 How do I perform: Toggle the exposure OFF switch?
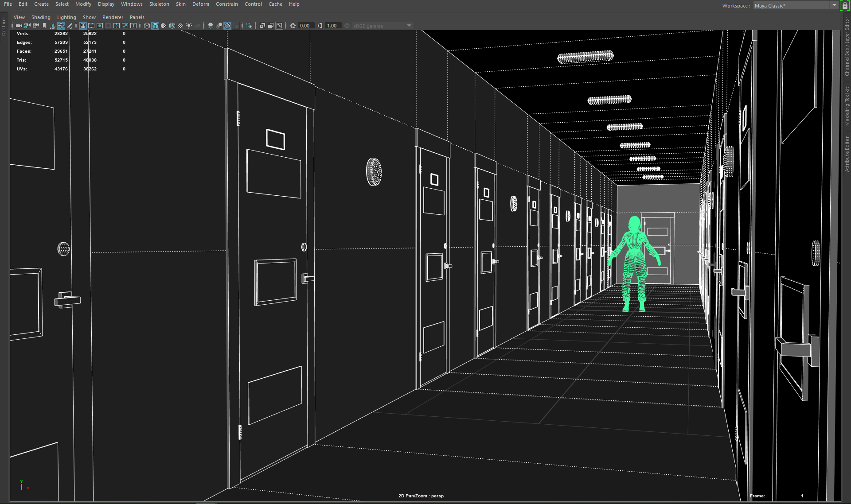click(347, 26)
